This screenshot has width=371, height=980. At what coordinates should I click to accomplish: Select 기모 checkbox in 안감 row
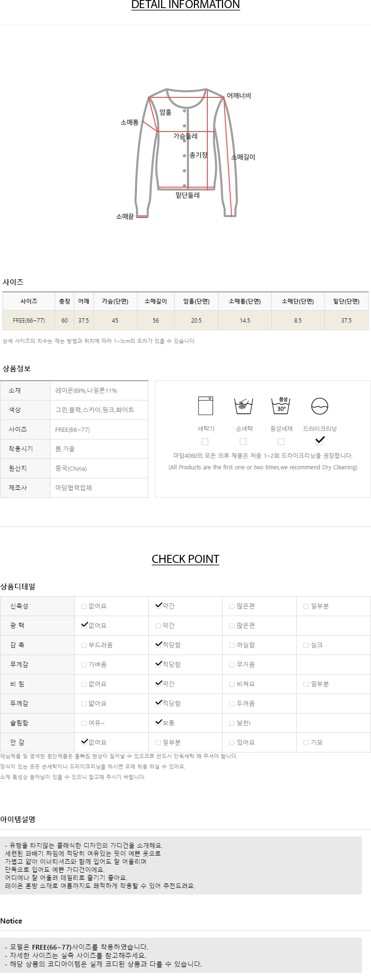click(306, 743)
